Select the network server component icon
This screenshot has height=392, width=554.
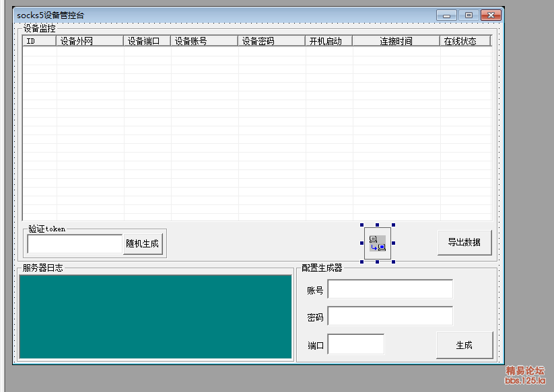378,243
